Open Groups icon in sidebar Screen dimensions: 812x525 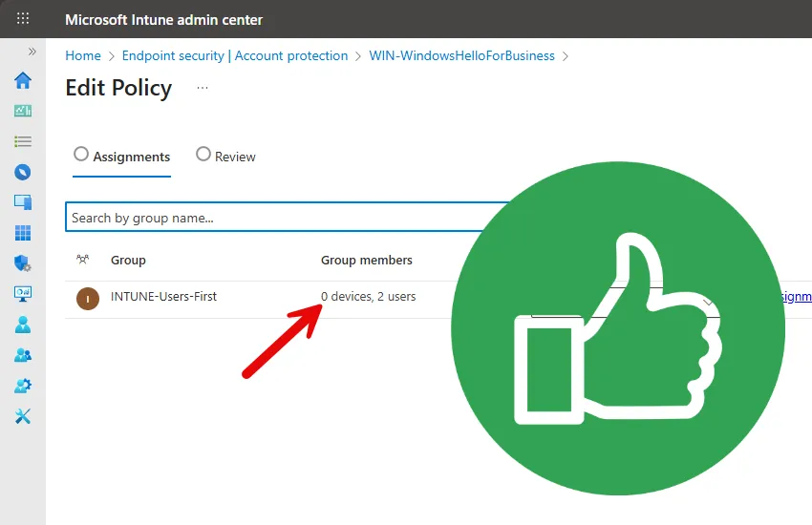pos(23,355)
